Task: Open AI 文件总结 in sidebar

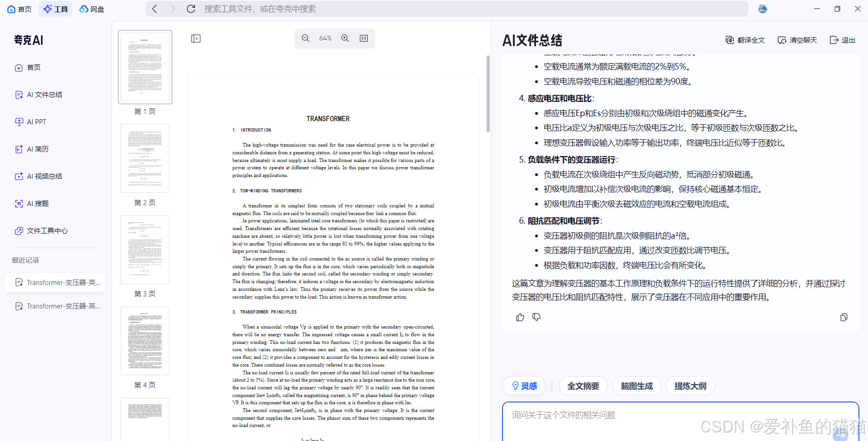Action: click(39, 95)
